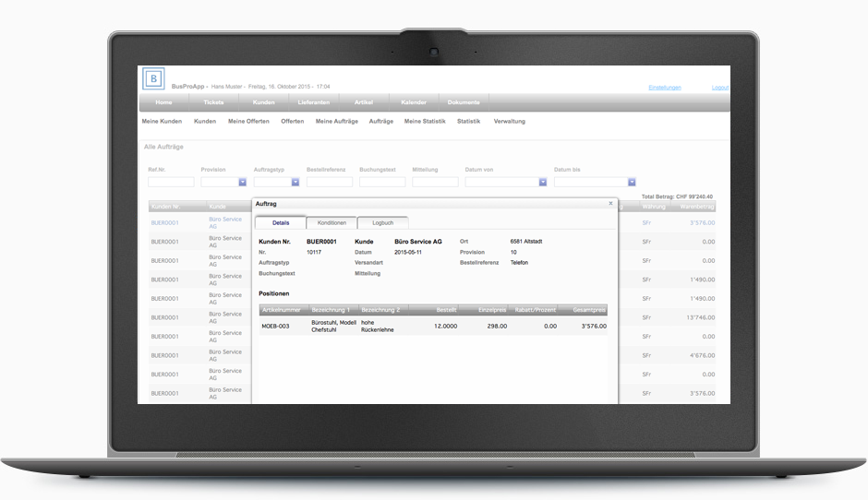868x500 pixels.
Task: Open the Dokumente navigation item
Action: pos(464,102)
